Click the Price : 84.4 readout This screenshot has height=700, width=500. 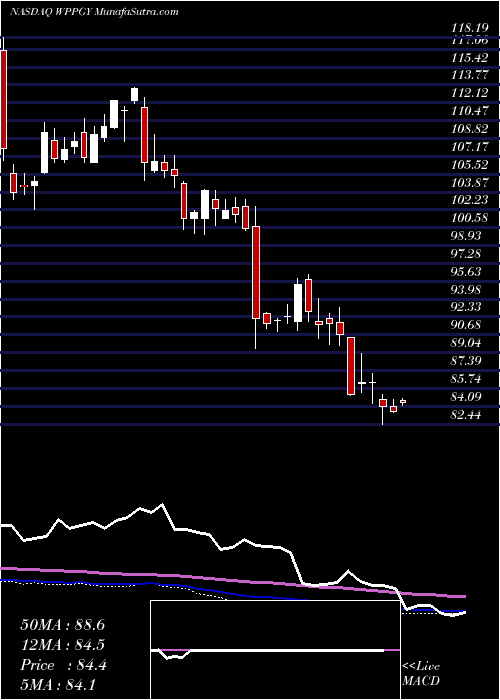tap(63, 665)
